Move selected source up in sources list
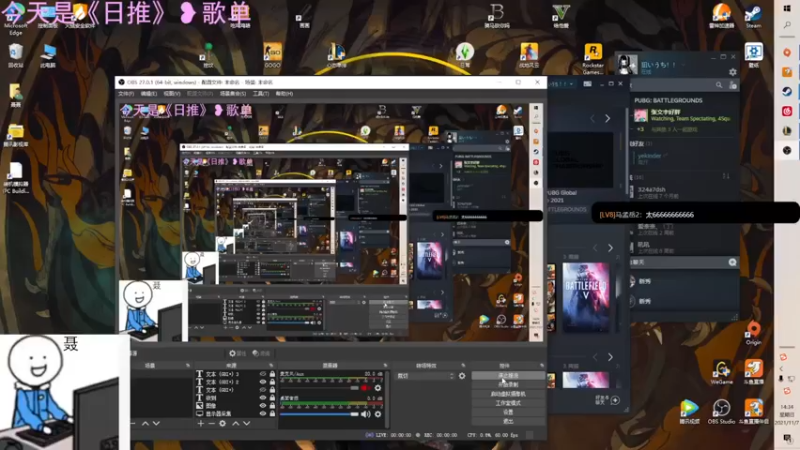Image resolution: width=800 pixels, height=450 pixels. coord(236,423)
